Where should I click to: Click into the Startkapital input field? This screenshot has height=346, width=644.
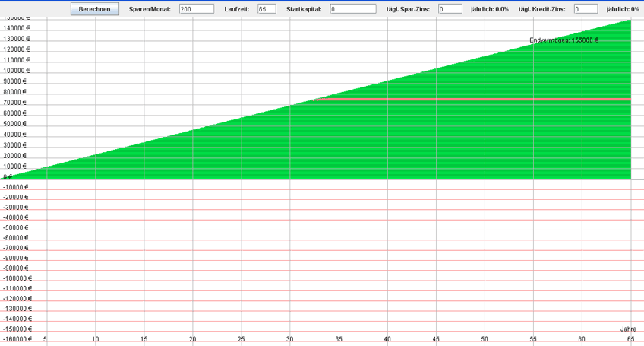point(352,9)
